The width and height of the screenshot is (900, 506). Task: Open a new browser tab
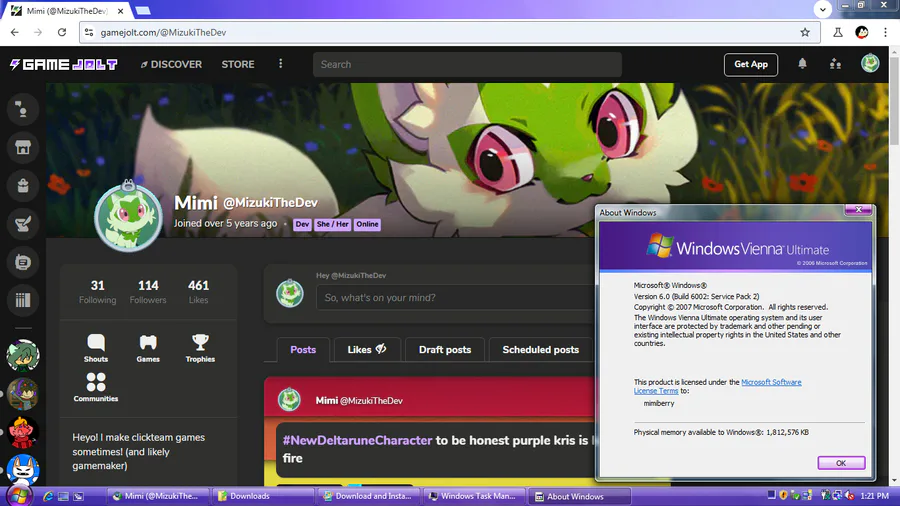pos(143,10)
